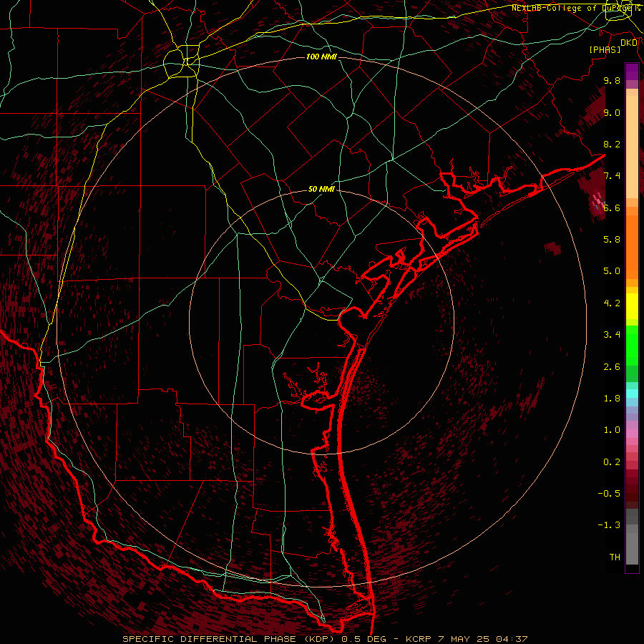The image size is (644, 644).
Task: Click the 50 NMI range ring label
Action: click(321, 190)
